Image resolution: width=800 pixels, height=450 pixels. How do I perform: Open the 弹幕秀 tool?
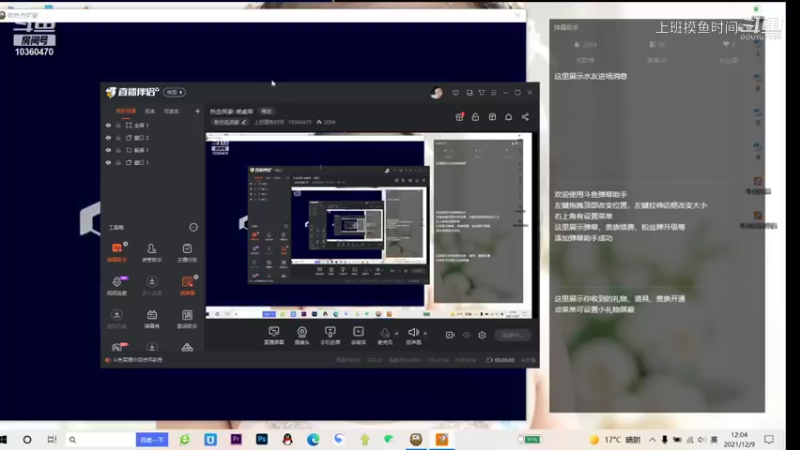pyautogui.click(x=152, y=319)
